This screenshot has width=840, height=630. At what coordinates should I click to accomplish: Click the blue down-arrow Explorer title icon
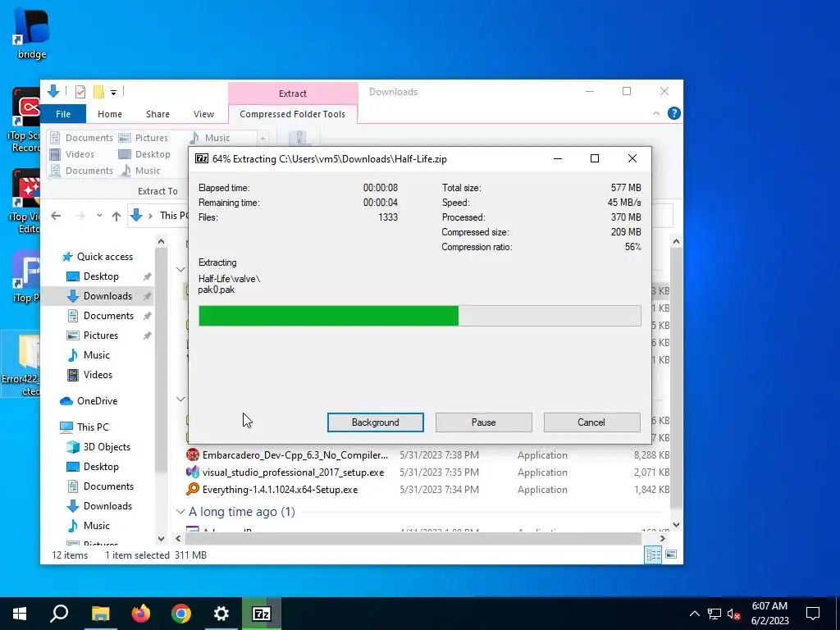click(53, 92)
